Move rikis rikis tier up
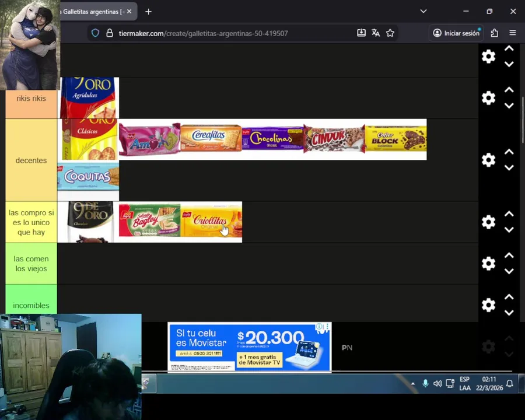Image resolution: width=525 pixels, height=420 pixels. coord(509,90)
